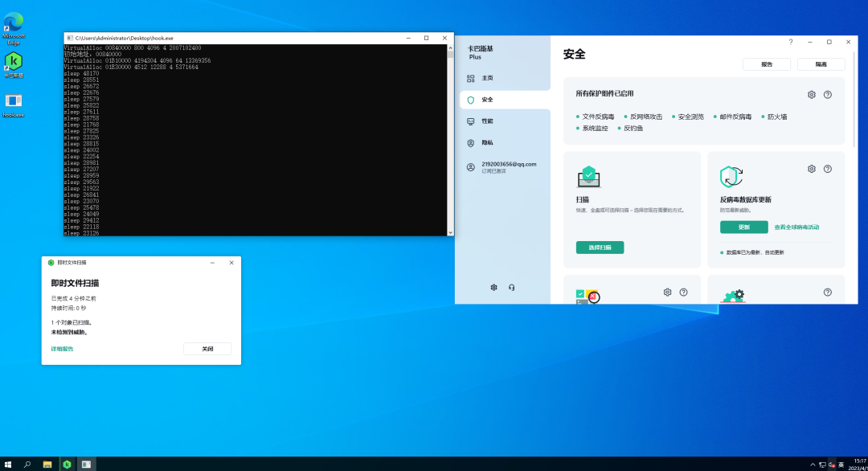868x471 pixels.
Task: Click the console scrollbar down arrow
Action: click(x=451, y=232)
